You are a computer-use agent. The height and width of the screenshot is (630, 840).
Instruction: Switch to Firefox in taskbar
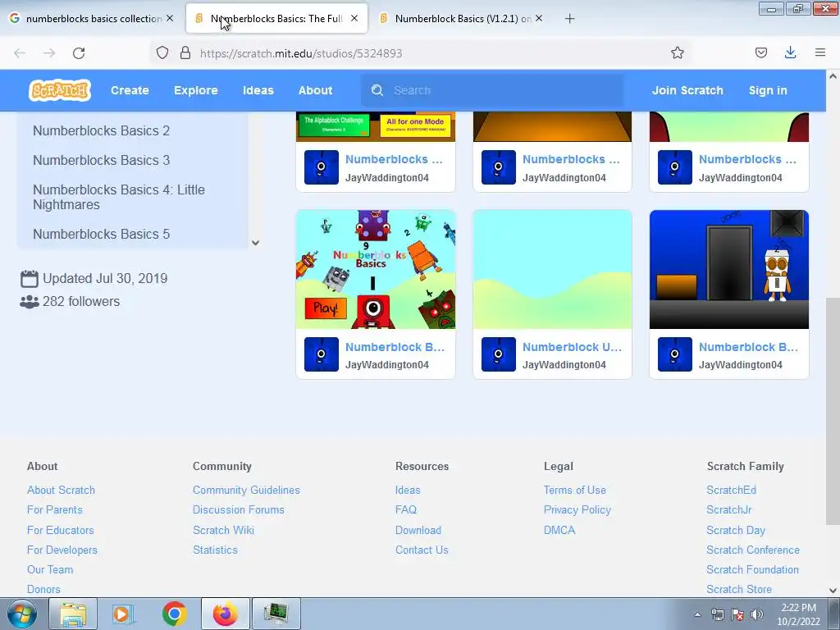tap(226, 614)
